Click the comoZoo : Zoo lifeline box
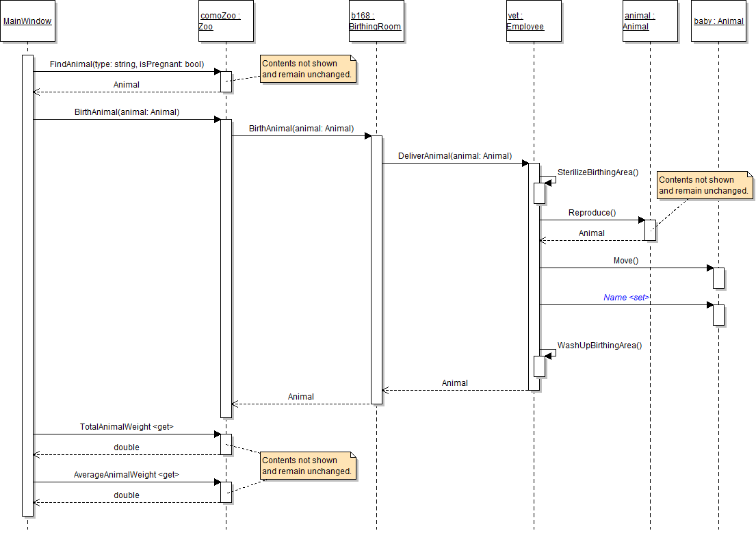This screenshot has height=533, width=756. (x=226, y=21)
